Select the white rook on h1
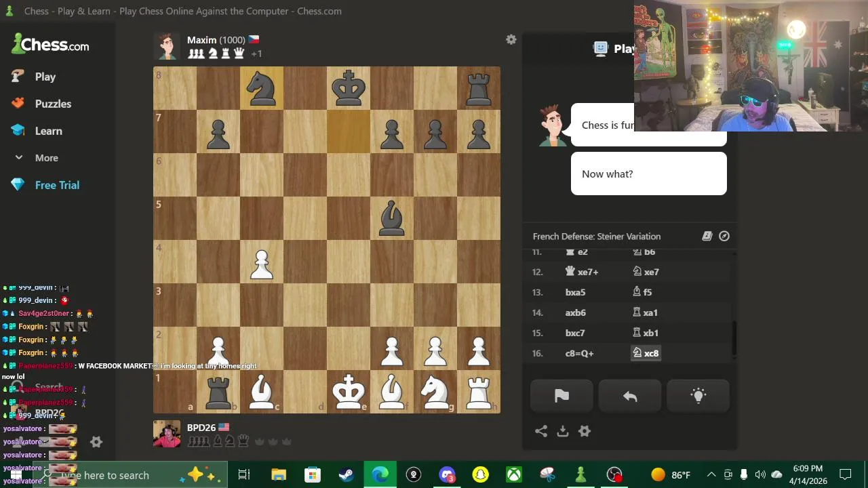This screenshot has height=488, width=868. coord(479,392)
